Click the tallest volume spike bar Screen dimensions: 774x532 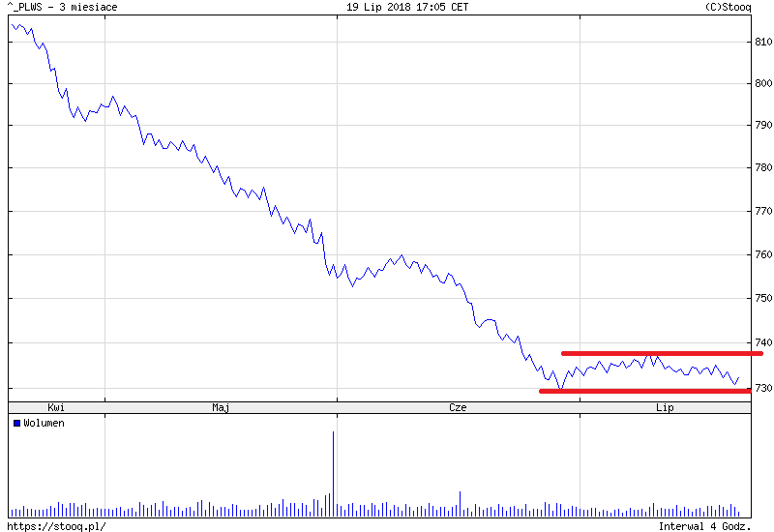[333, 472]
